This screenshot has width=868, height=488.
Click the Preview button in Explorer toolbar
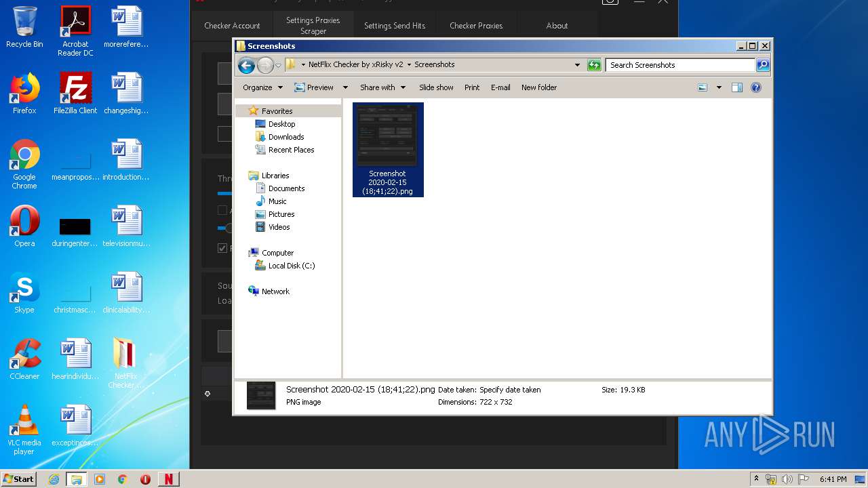point(314,87)
